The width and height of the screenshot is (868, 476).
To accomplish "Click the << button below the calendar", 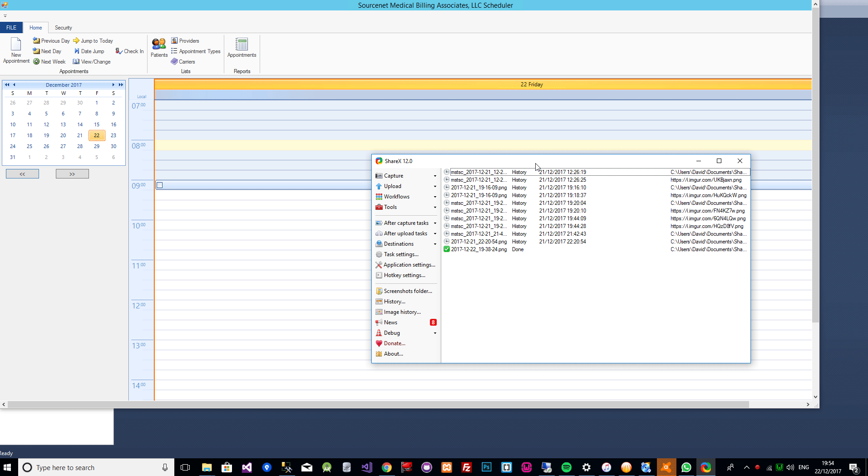I will [22, 174].
